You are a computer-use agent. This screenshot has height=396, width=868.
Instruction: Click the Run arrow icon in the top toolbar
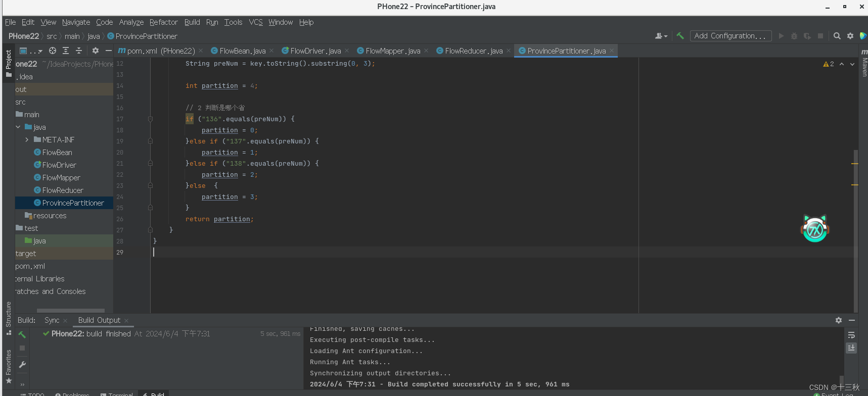tap(781, 36)
